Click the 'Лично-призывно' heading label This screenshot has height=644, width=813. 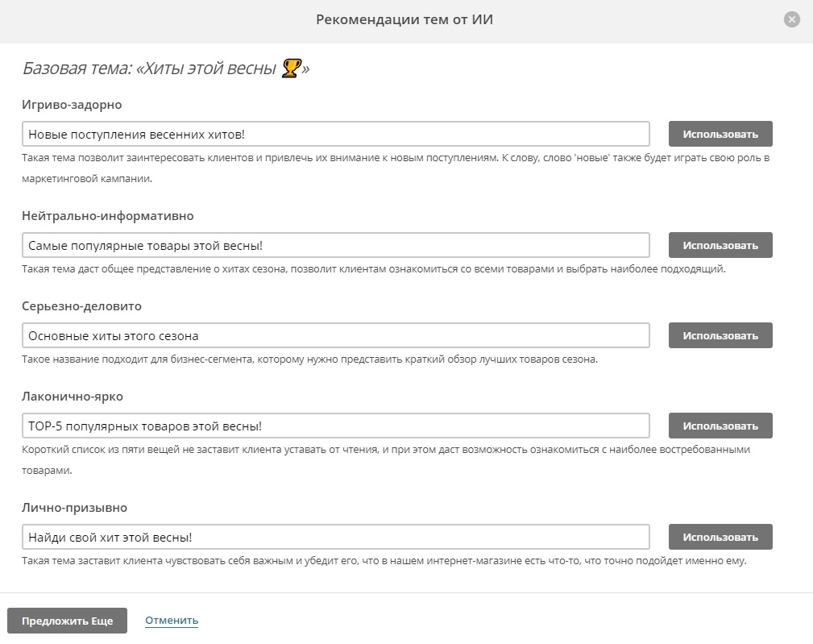[75, 508]
